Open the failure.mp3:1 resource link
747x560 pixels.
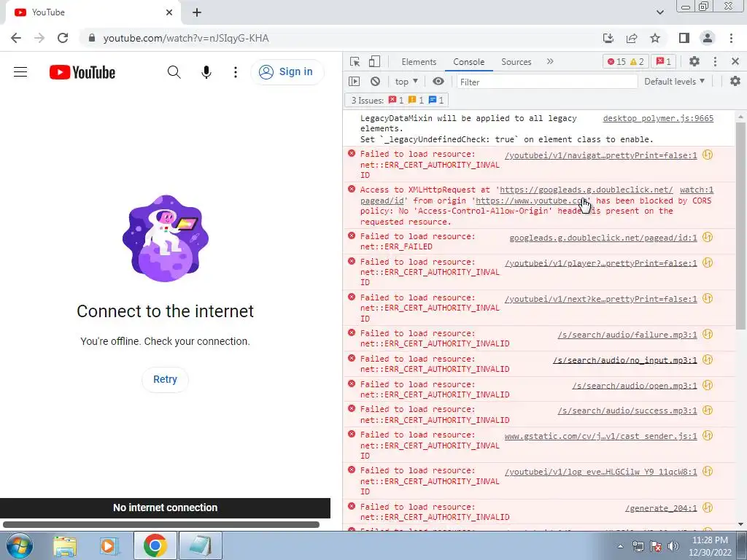point(627,335)
